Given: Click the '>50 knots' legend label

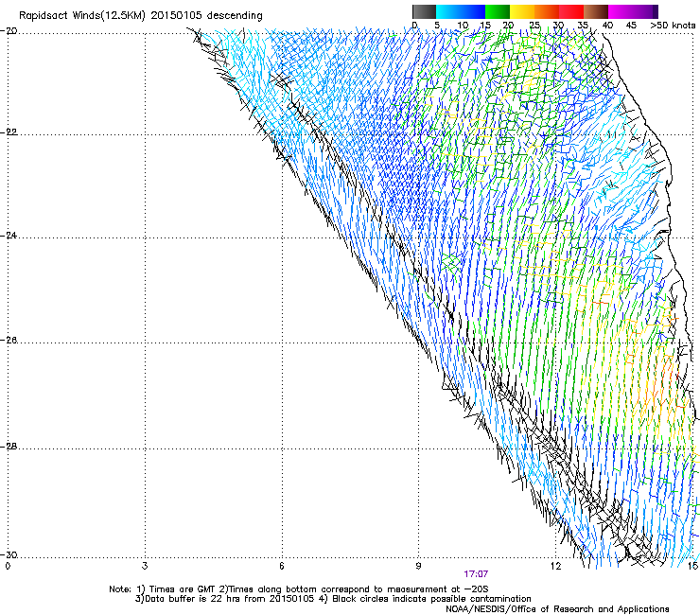Looking at the screenshot, I should coord(673,26).
